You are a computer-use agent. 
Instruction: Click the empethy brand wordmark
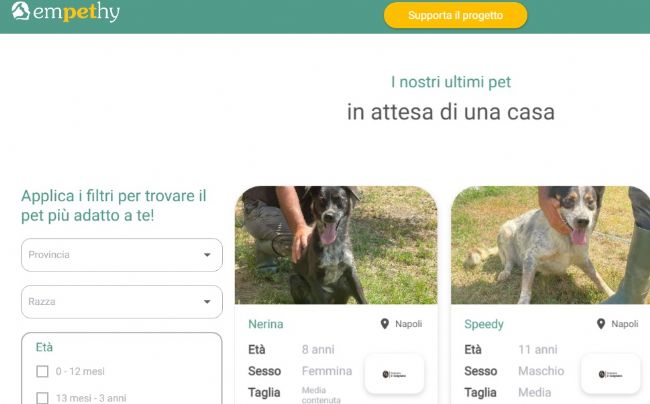click(x=76, y=12)
